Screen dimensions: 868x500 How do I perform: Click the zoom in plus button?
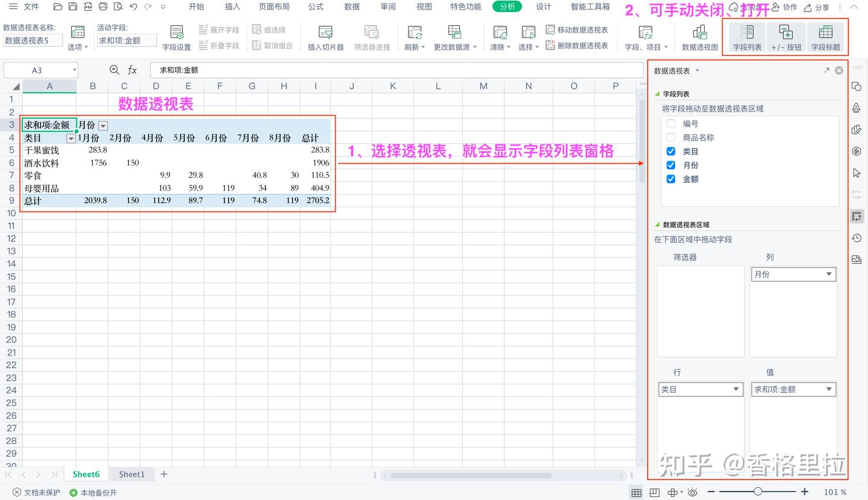point(805,492)
